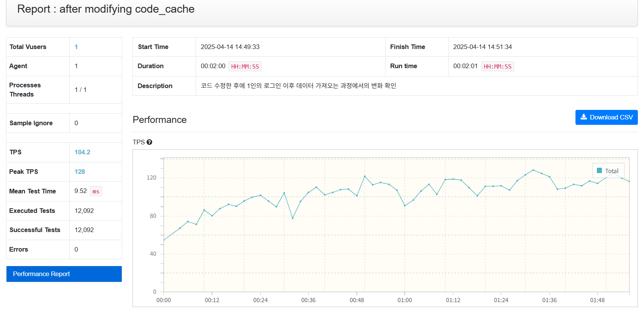The height and width of the screenshot is (314, 644).
Task: Click the Performance section heading
Action: pos(160,120)
